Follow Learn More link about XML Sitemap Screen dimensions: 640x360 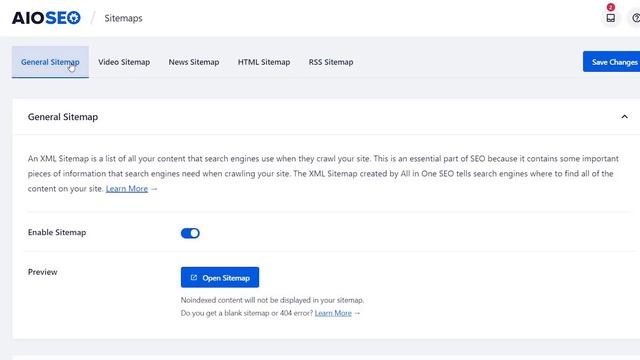127,189
